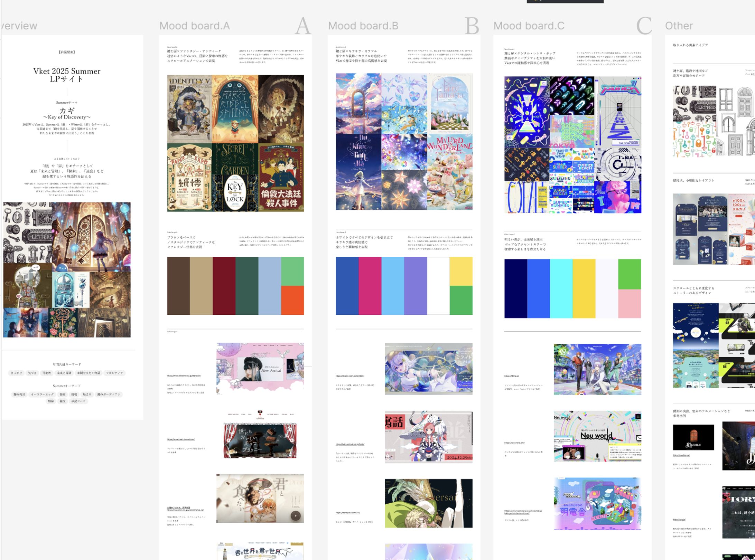Viewport: 755px width, 560px height.
Task: Click the イースターエッグ keyword tag
Action: click(x=42, y=395)
